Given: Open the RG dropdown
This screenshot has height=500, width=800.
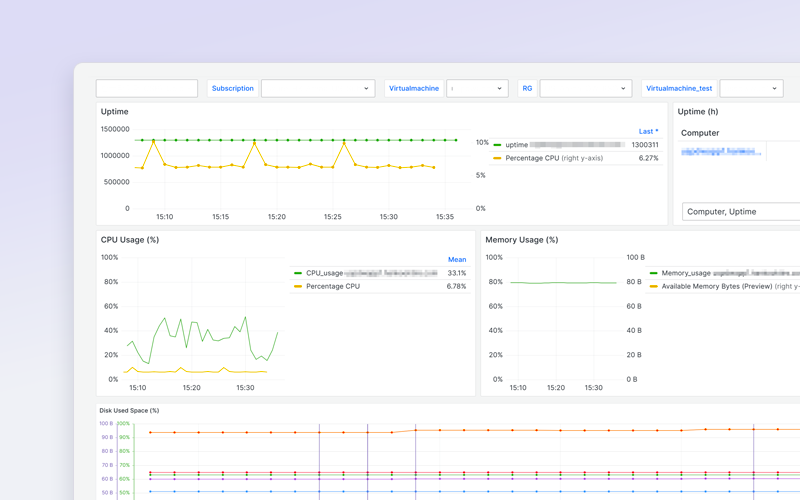Looking at the screenshot, I should (x=586, y=88).
